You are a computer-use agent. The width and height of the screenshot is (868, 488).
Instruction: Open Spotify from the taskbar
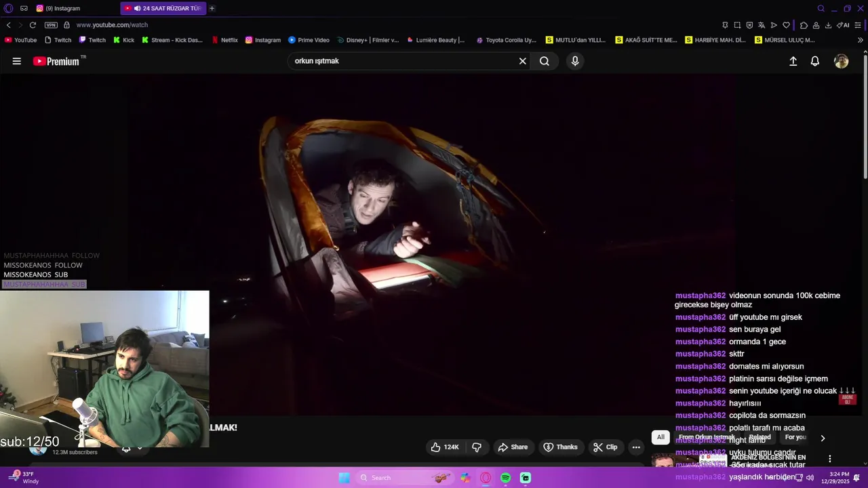[x=505, y=478]
